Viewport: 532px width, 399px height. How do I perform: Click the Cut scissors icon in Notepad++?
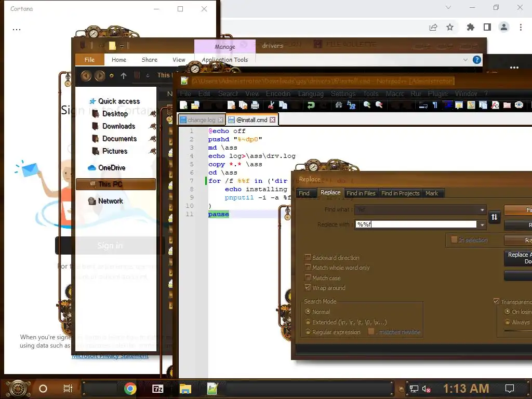pos(271,105)
